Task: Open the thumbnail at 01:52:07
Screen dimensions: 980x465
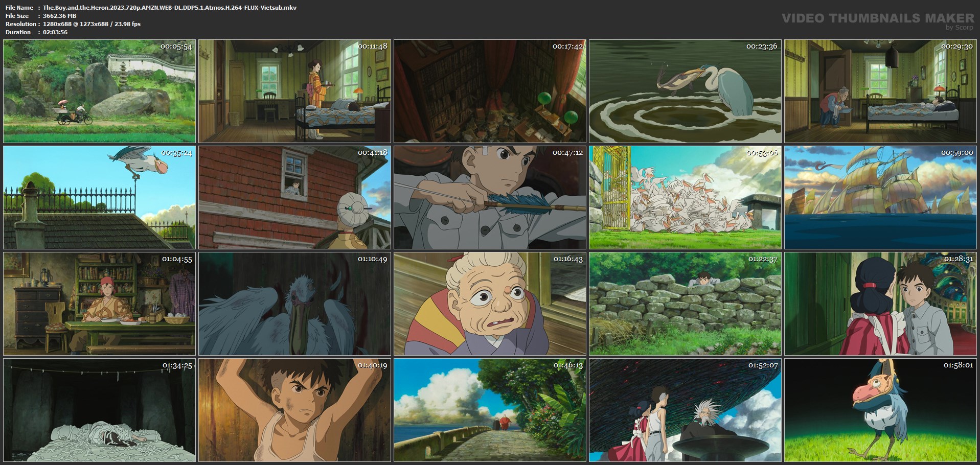Action: pos(685,410)
